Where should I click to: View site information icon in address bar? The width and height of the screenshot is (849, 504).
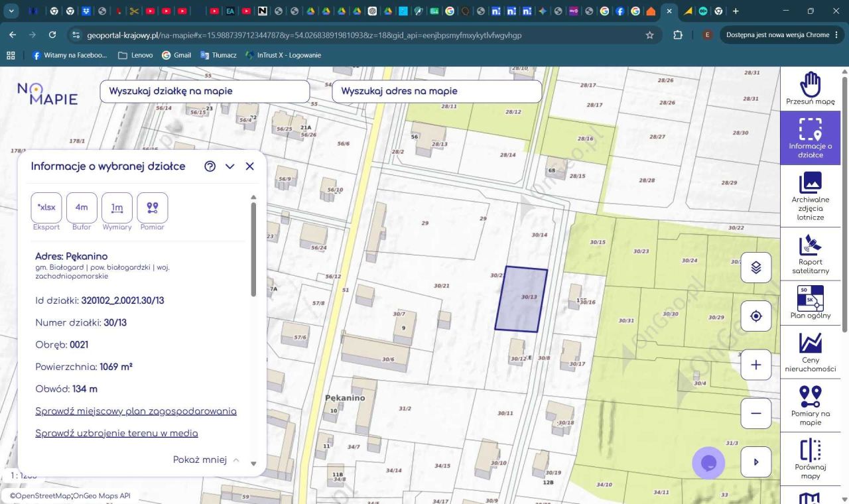coord(76,35)
